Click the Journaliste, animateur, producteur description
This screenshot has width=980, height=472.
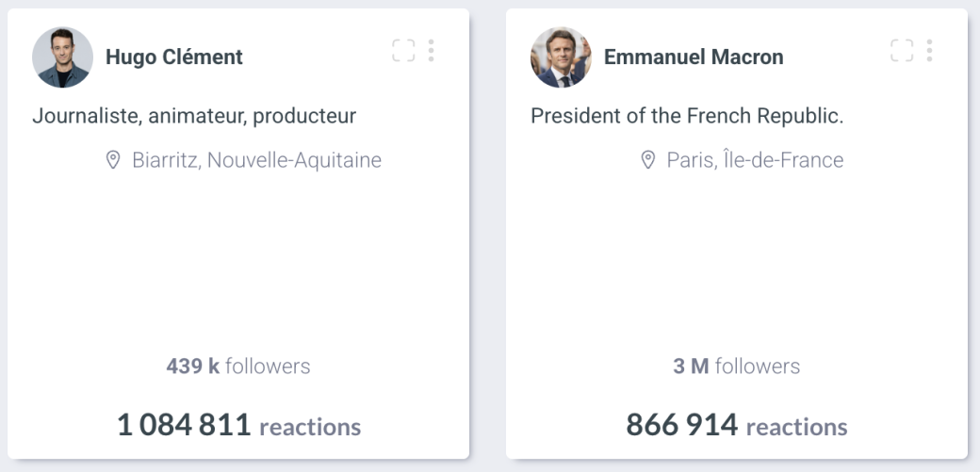pyautogui.click(x=194, y=116)
